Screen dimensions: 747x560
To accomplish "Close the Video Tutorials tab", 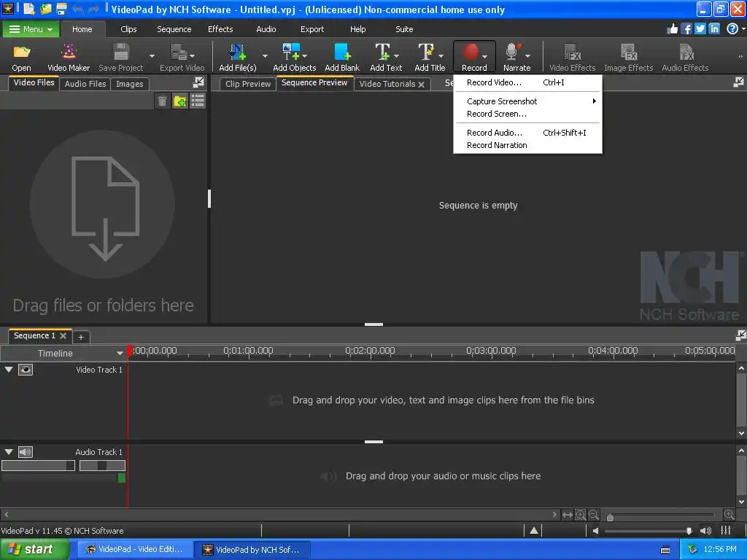I will 421,85.
